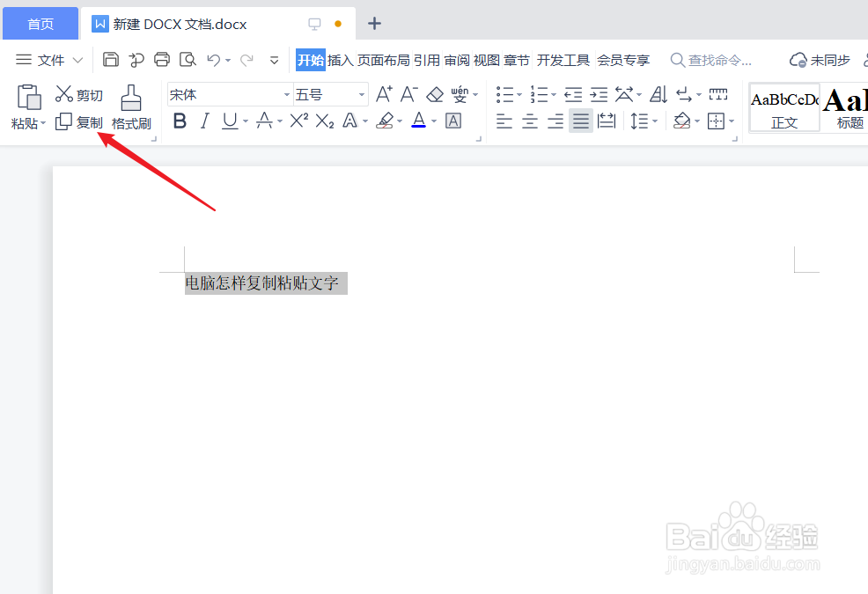Toggle italic formatting
This screenshot has width=868, height=594.
(205, 121)
